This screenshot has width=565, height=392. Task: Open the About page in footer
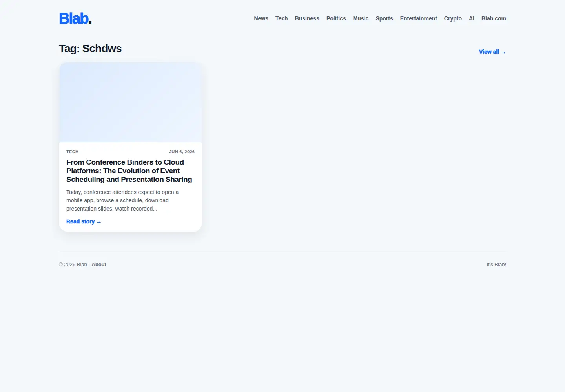tap(99, 265)
